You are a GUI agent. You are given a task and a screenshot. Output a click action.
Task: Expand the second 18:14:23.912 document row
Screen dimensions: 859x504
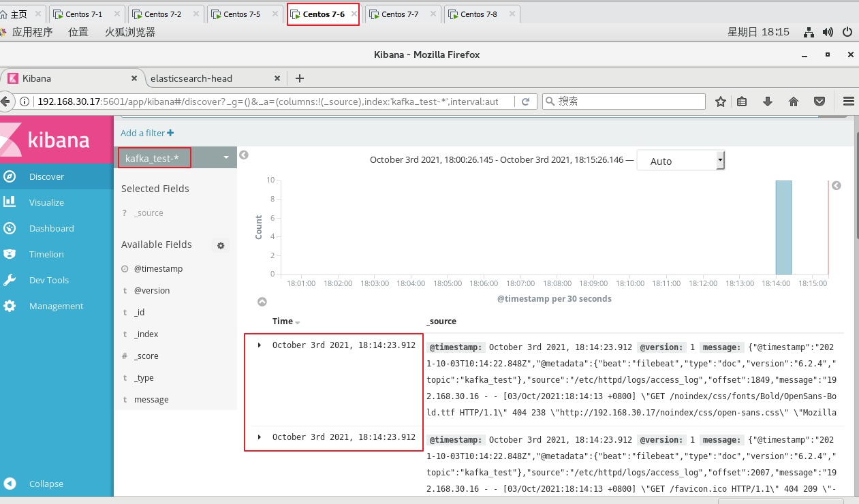coord(260,437)
